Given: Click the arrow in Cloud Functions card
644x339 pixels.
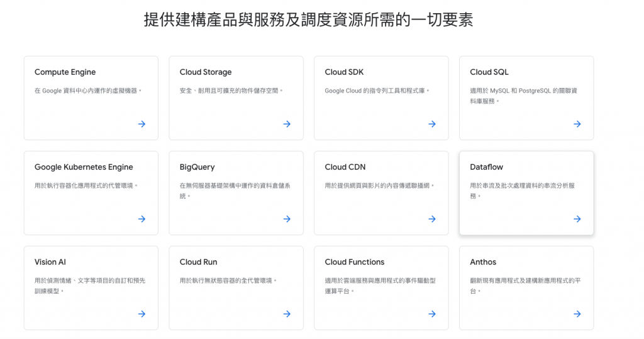Looking at the screenshot, I should [432, 314].
